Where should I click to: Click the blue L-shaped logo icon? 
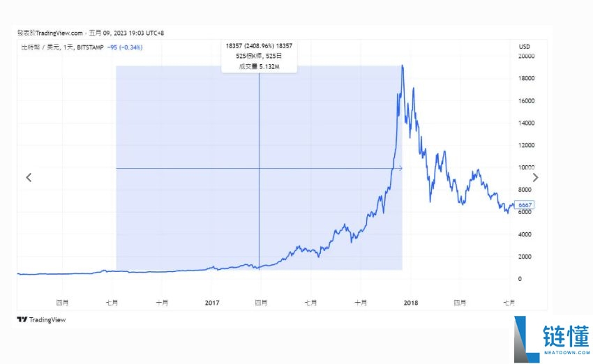click(526, 340)
